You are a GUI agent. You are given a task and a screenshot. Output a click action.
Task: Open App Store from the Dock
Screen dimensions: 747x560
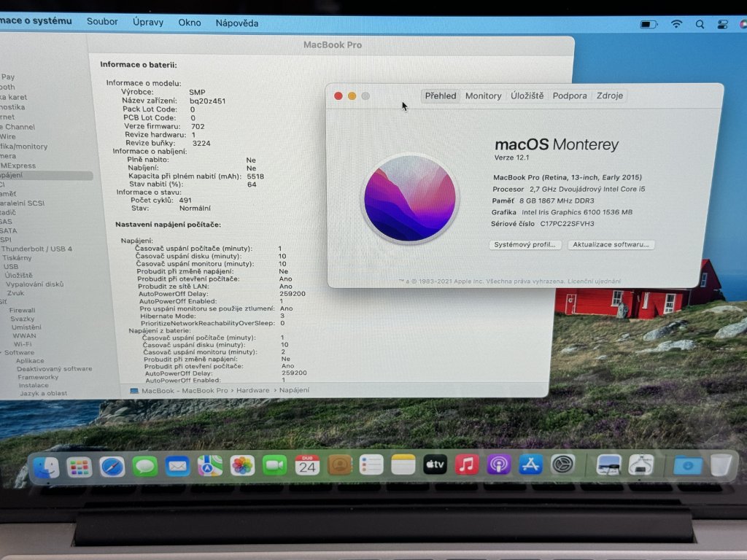pyautogui.click(x=531, y=464)
